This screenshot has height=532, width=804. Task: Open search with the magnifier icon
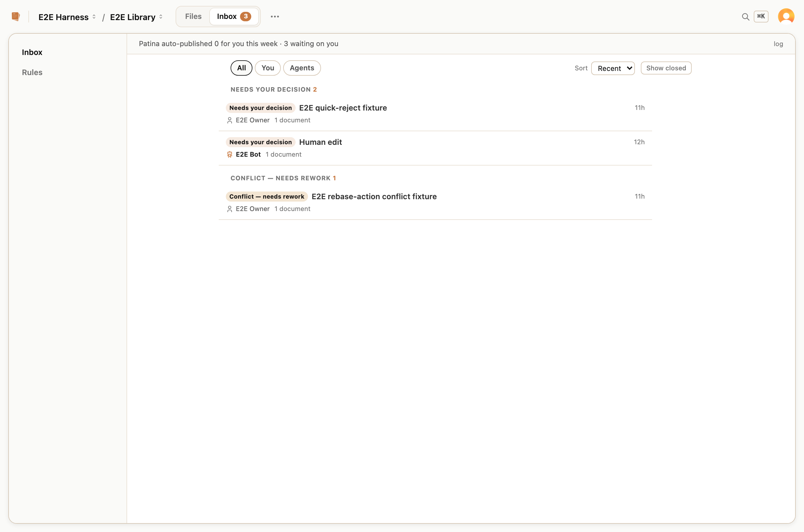pos(745,17)
